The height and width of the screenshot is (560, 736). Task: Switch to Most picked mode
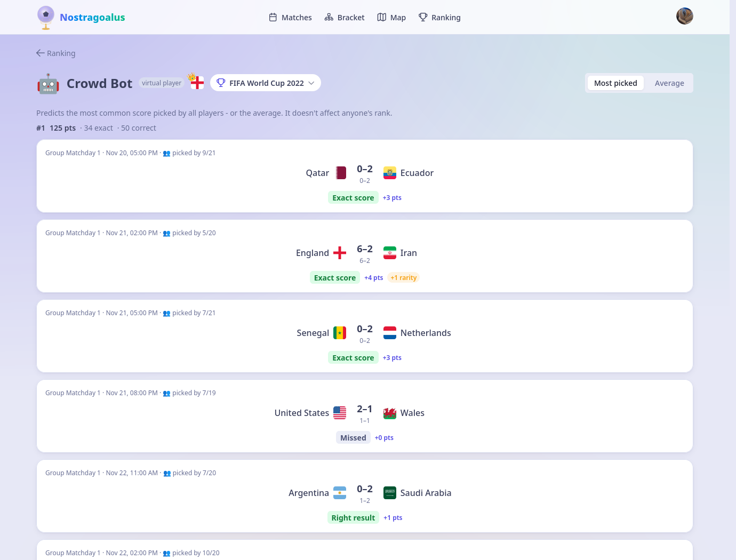(x=615, y=83)
